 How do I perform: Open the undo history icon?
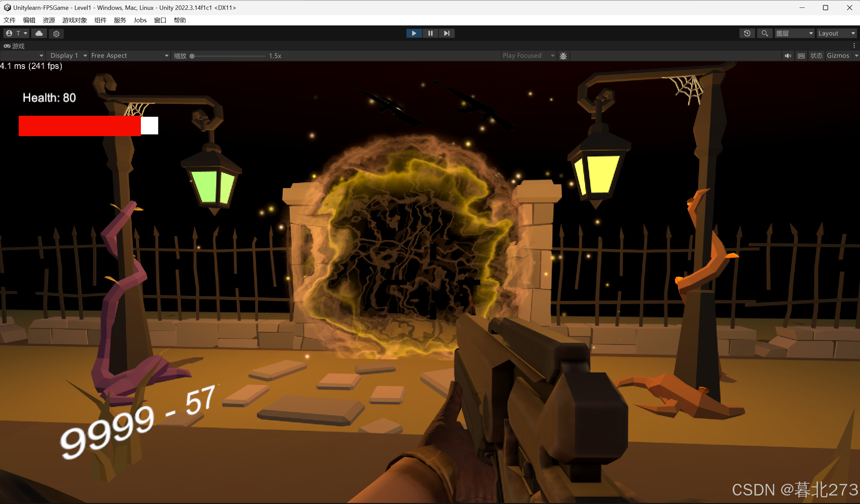click(x=747, y=33)
